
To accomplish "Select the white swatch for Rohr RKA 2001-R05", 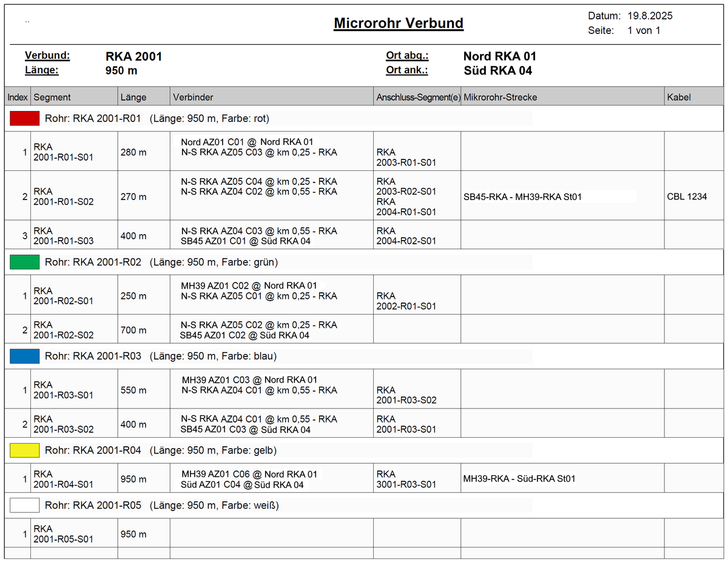I will click(24, 505).
